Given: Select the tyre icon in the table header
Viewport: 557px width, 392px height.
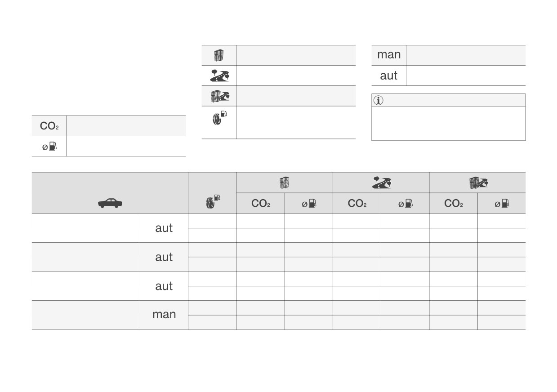Looking at the screenshot, I should coord(212,202).
